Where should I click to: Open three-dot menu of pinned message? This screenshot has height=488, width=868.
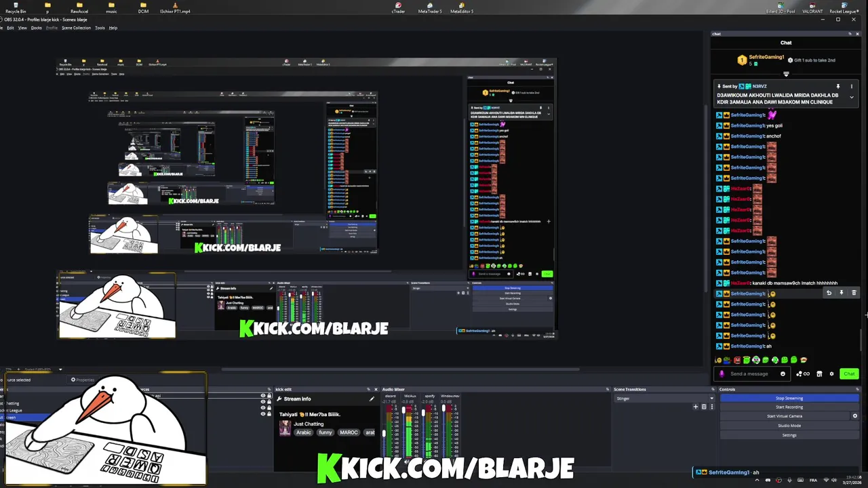tap(852, 86)
